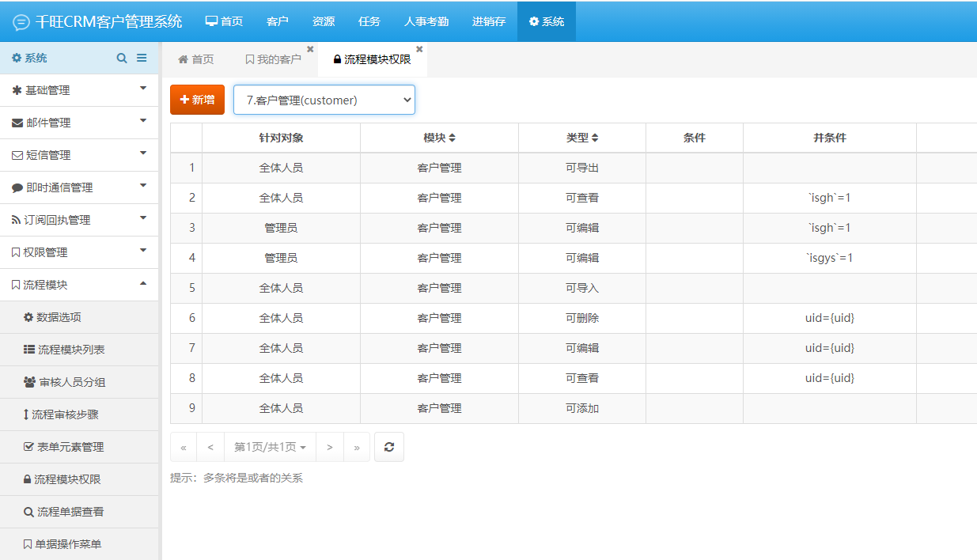This screenshot has width=977, height=560.
Task: Open 流程模块权限 in the sidebar
Action: pos(79,479)
